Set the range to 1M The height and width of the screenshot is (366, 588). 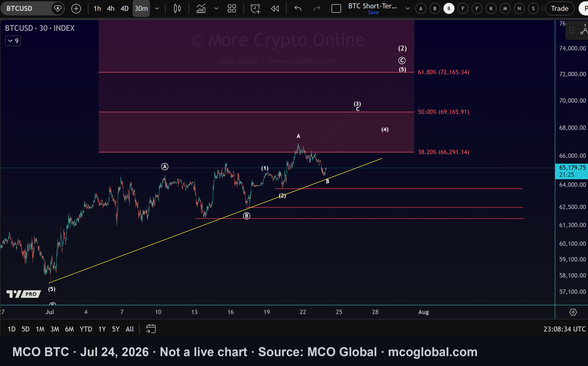point(40,329)
